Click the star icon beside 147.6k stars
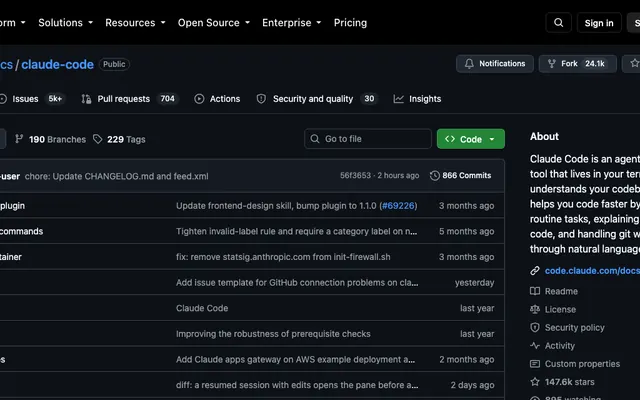 click(535, 382)
